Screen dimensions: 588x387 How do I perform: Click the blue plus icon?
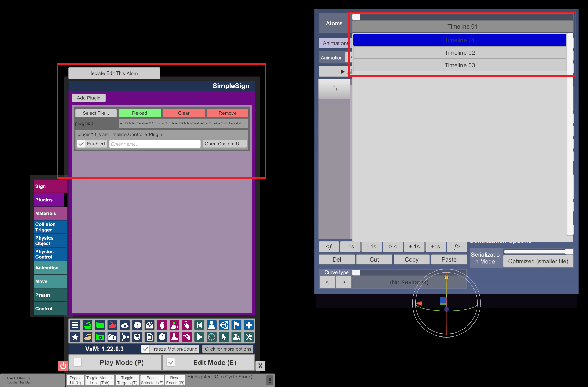pyautogui.click(x=249, y=325)
